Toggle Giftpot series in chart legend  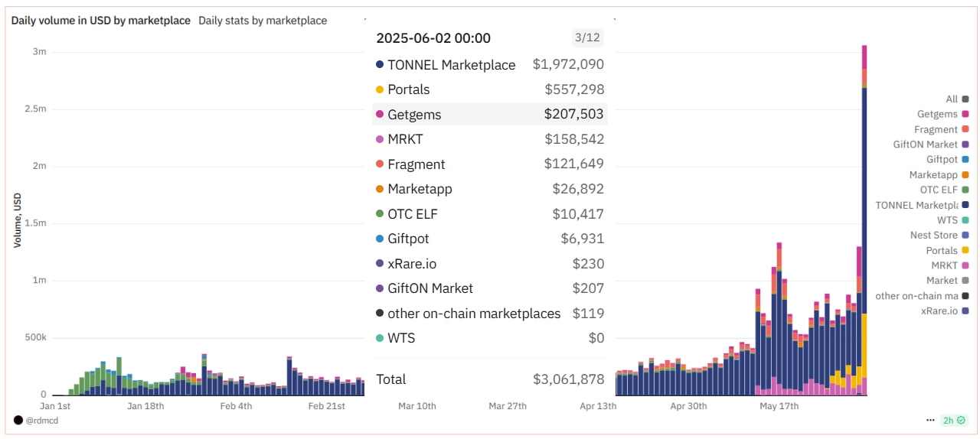point(947,159)
